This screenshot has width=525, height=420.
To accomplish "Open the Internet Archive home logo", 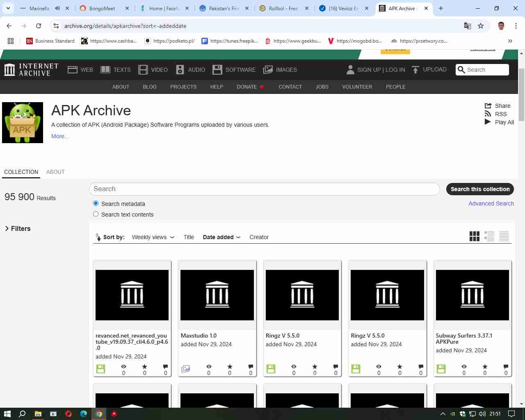I will tap(31, 70).
